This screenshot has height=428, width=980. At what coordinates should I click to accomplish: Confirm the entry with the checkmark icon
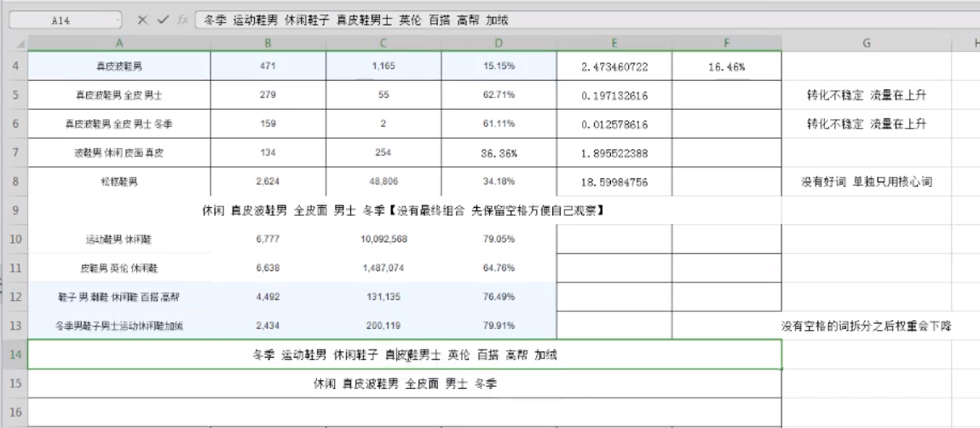[163, 20]
